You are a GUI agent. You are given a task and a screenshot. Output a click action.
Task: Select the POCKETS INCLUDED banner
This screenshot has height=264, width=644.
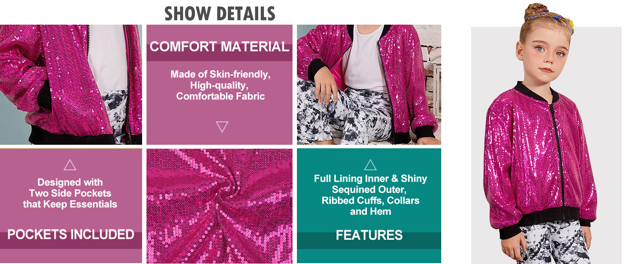[71, 235]
